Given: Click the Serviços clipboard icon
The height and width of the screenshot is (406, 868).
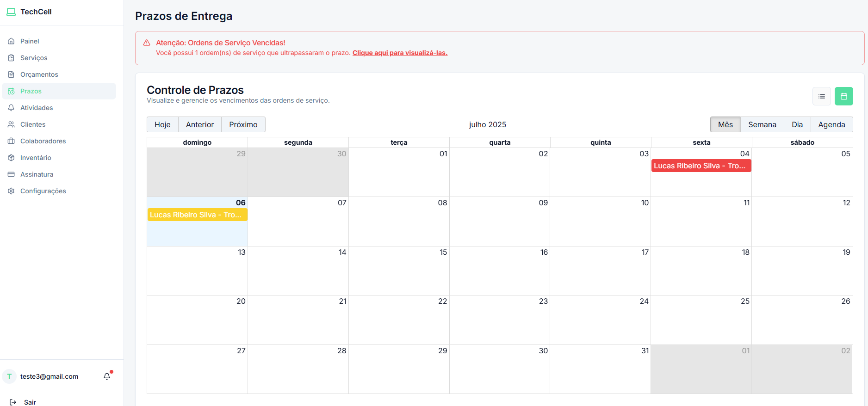Looking at the screenshot, I should point(11,58).
